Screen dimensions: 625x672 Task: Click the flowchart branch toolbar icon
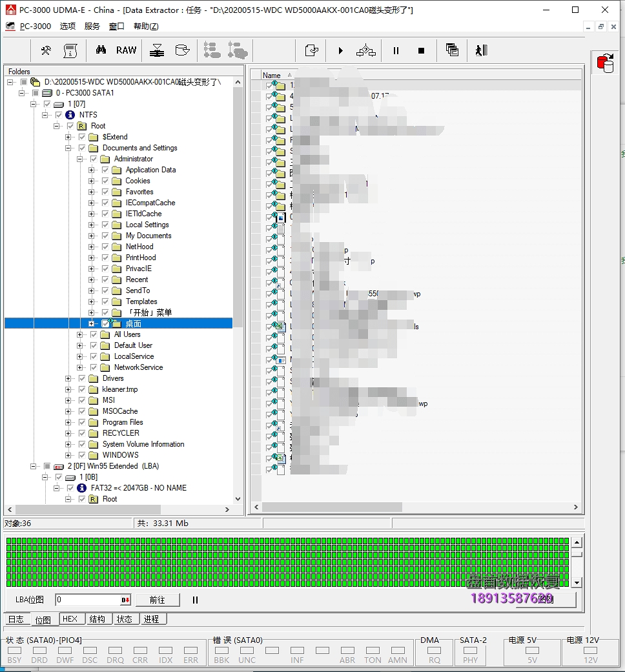(x=365, y=50)
